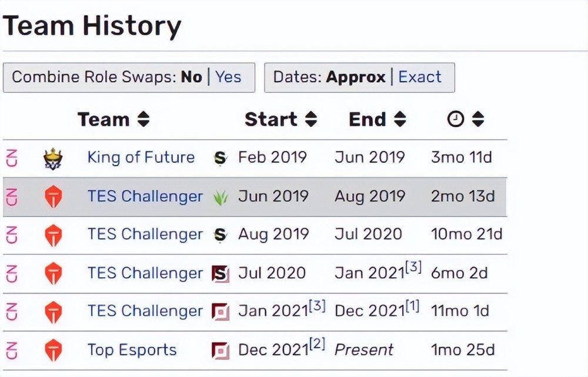
Task: Open the King of Future team link
Action: tap(141, 157)
